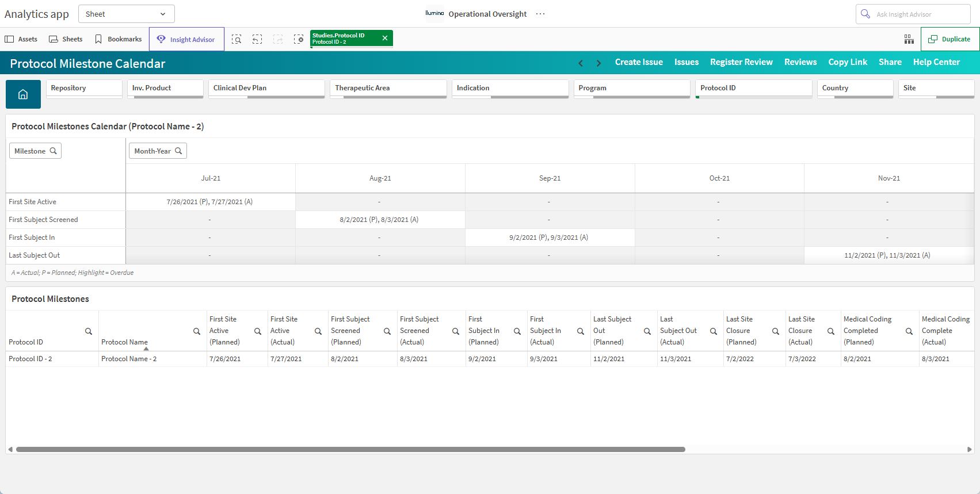The image size is (980, 494).
Task: Select the Nov-21 column header
Action: (x=889, y=178)
